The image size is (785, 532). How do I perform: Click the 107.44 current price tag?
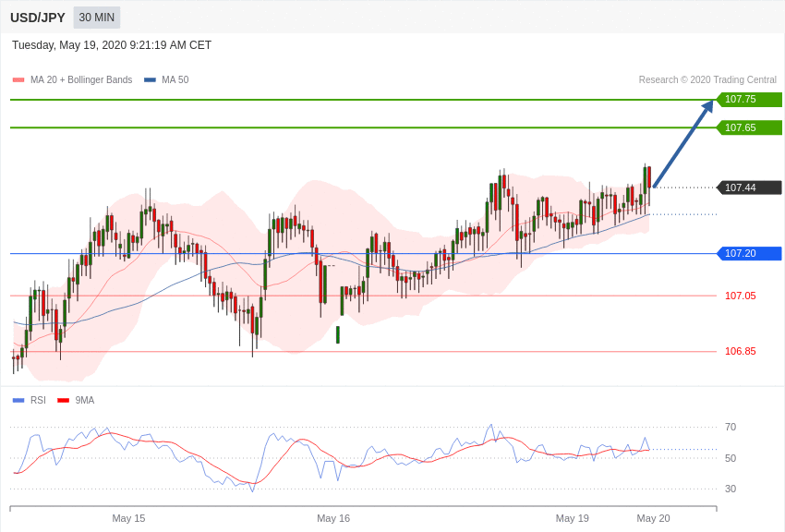pos(750,187)
